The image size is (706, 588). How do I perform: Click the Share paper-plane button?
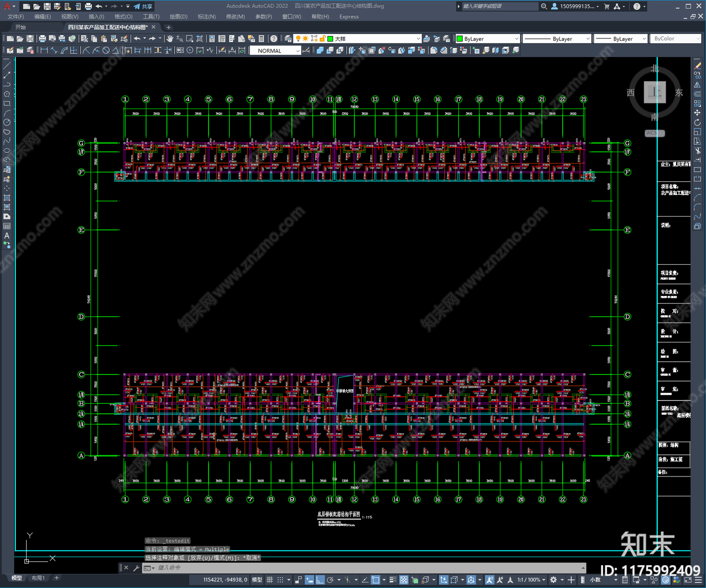point(143,6)
